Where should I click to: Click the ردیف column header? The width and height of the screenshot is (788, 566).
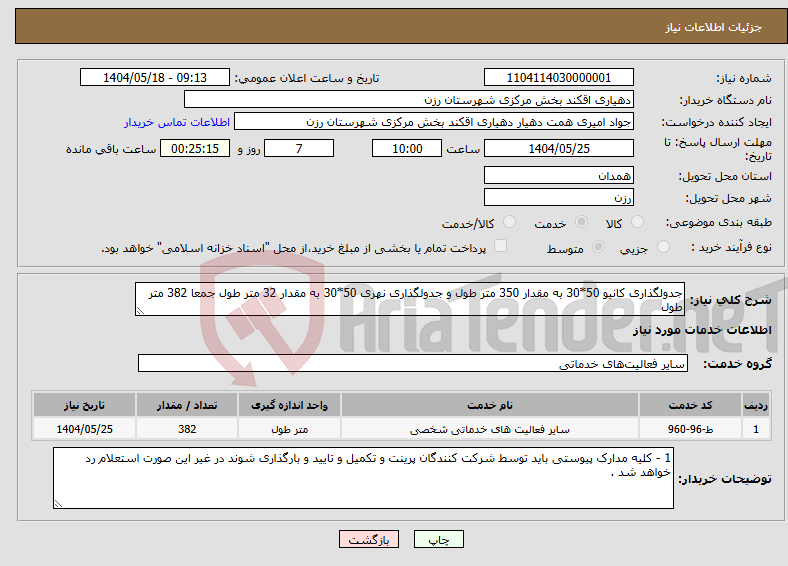coord(756,405)
